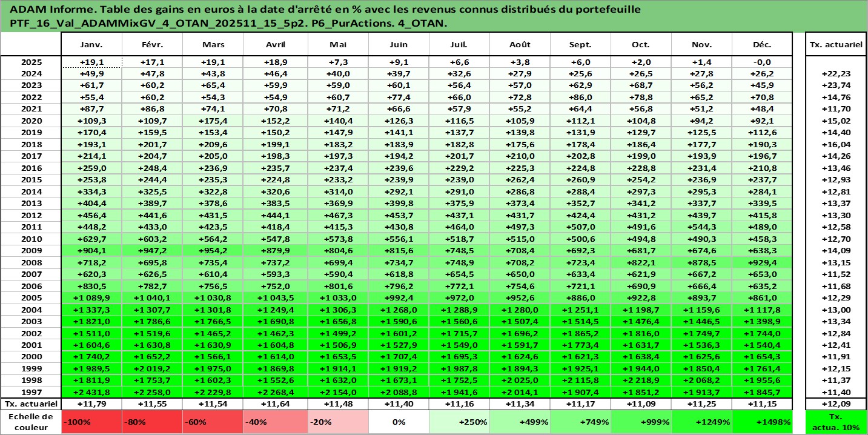This screenshot has width=868, height=435.
Task: Click the 2020 row header
Action: [31, 120]
